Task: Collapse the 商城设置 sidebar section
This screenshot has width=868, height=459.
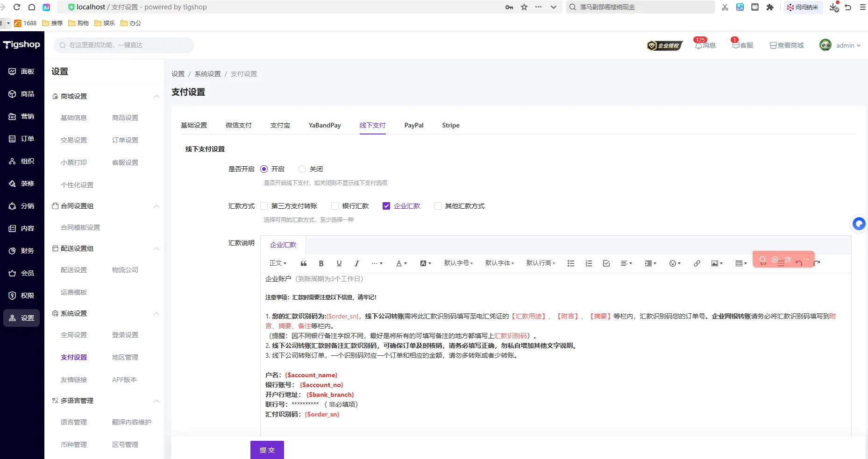Action: point(157,96)
